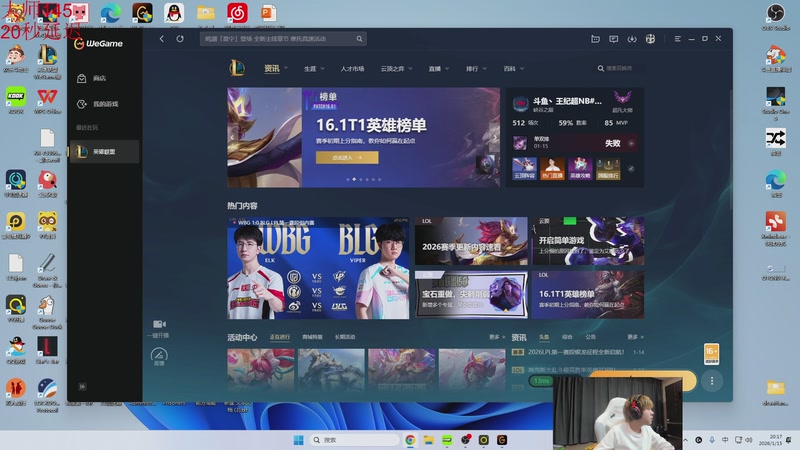Screen dimensions: 800x450
Task: Click the magnifier in the header search bar
Action: click(359, 39)
